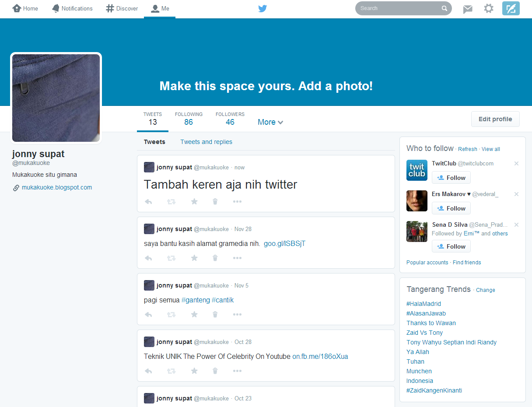Open more actions on the newest tweet
532x407 pixels.
tap(237, 201)
